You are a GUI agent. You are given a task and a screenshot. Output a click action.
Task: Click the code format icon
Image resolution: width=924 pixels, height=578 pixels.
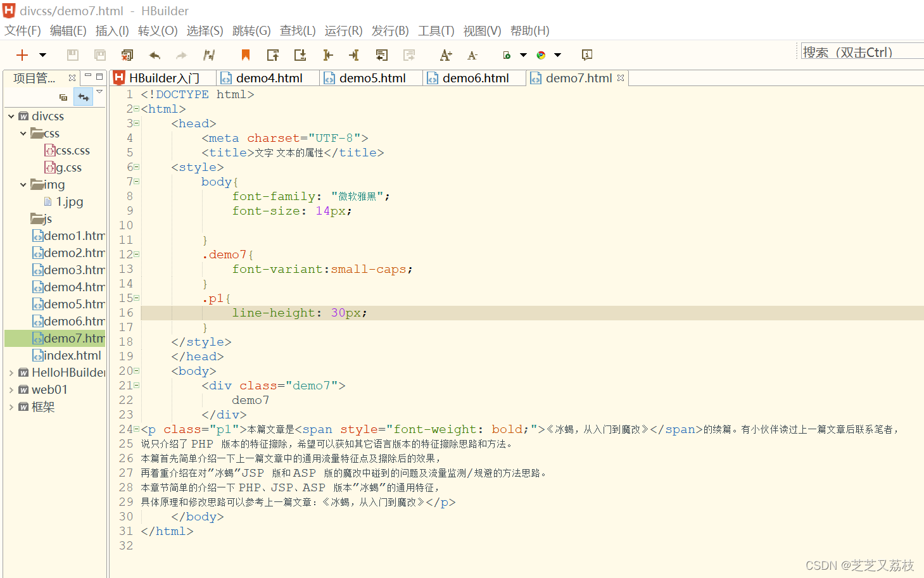click(209, 55)
